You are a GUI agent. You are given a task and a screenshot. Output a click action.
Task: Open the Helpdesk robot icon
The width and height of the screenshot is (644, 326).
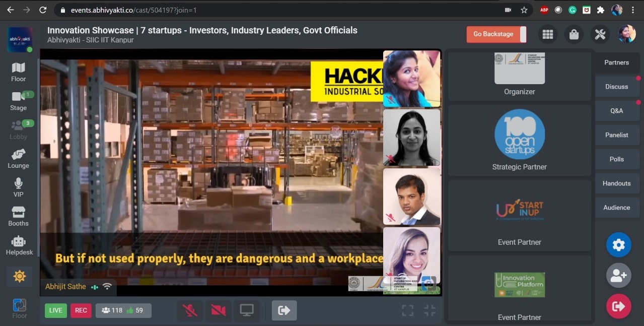tap(19, 245)
